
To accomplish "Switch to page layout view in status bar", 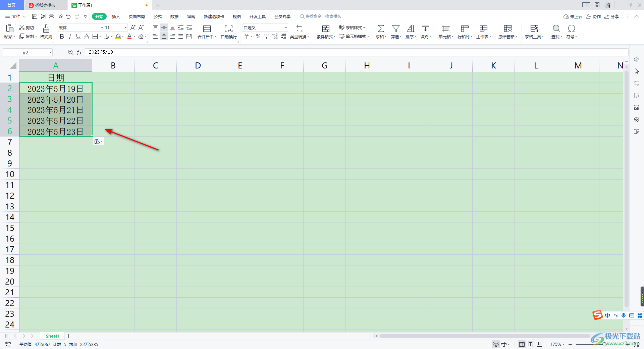I will [x=530, y=344].
